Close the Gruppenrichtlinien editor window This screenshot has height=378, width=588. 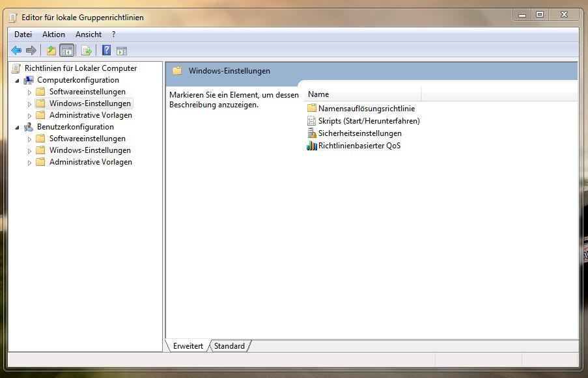(565, 14)
